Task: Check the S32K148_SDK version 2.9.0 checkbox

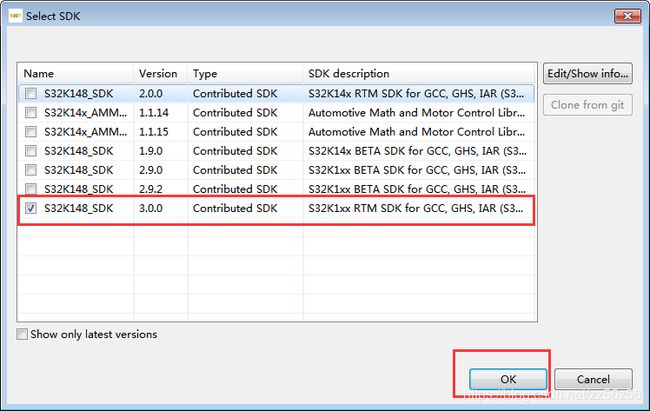Action: 31,170
